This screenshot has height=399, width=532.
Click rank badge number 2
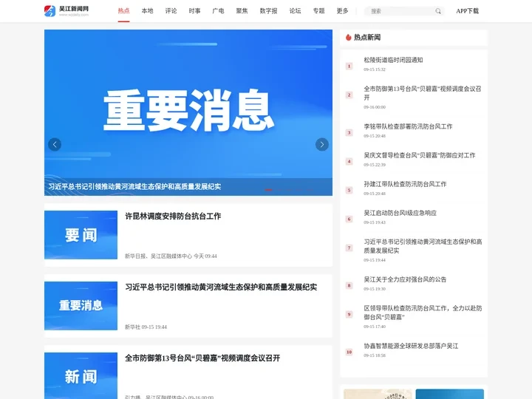click(x=349, y=95)
